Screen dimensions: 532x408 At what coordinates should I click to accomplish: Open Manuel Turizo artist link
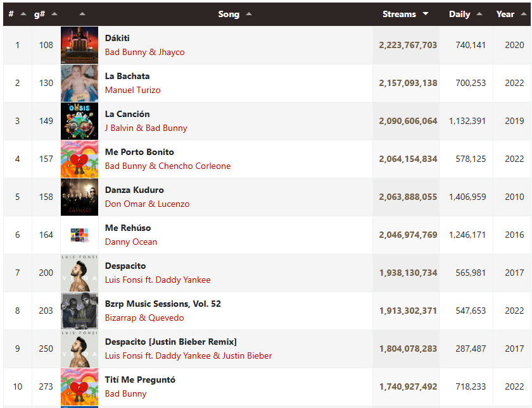coord(132,90)
